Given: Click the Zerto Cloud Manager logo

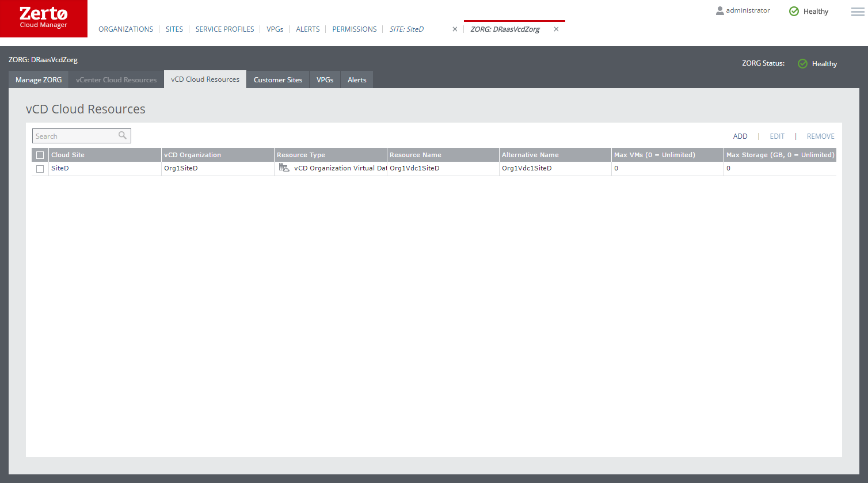Looking at the screenshot, I should coord(44,18).
